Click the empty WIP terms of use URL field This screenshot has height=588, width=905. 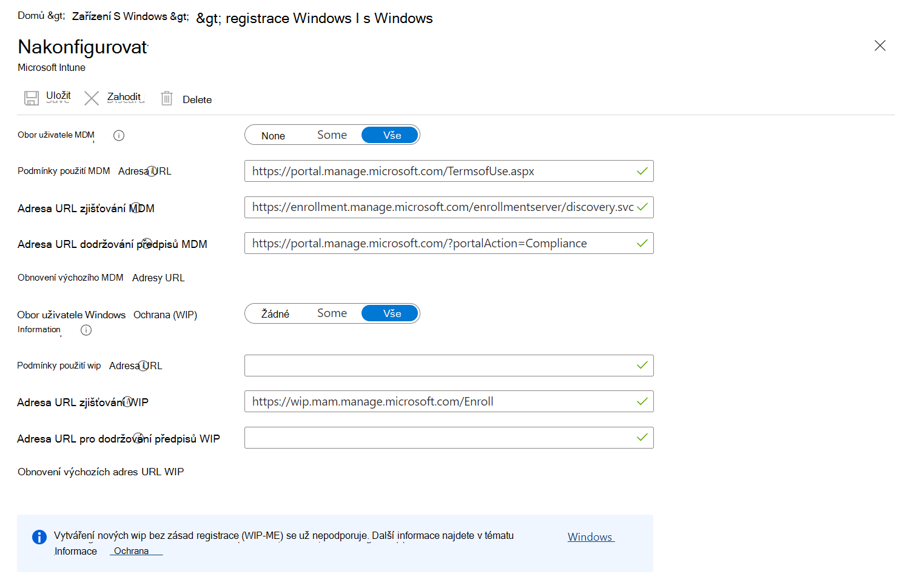tap(449, 366)
